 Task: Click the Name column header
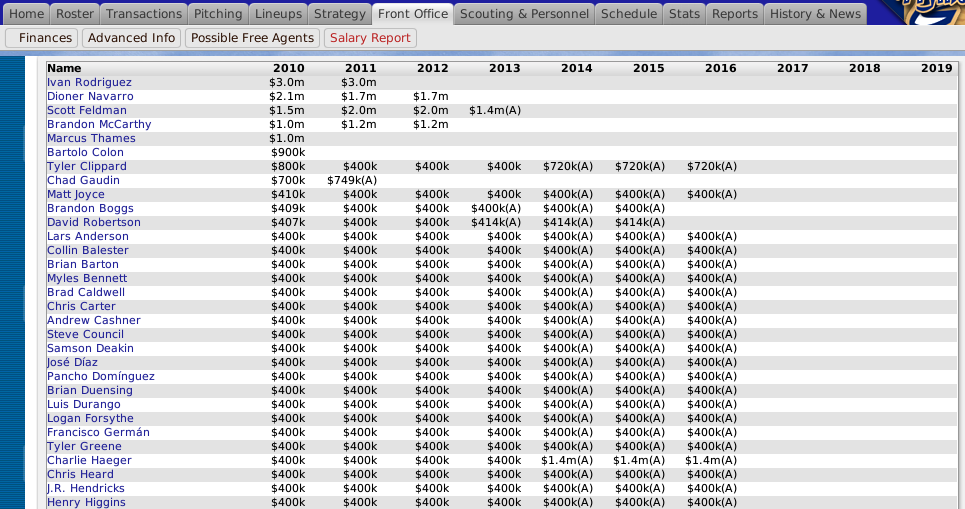pyautogui.click(x=64, y=68)
